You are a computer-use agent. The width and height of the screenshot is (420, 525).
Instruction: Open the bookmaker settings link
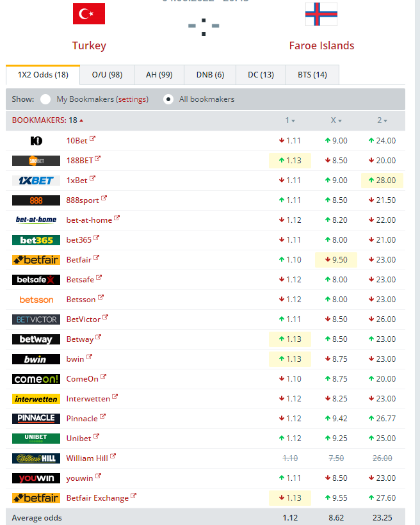tap(133, 99)
